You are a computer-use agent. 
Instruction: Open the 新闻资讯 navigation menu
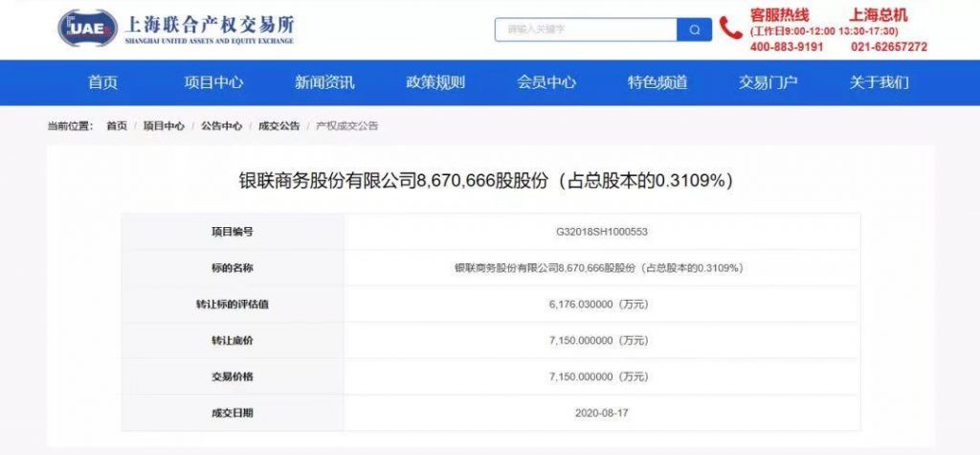click(x=324, y=82)
